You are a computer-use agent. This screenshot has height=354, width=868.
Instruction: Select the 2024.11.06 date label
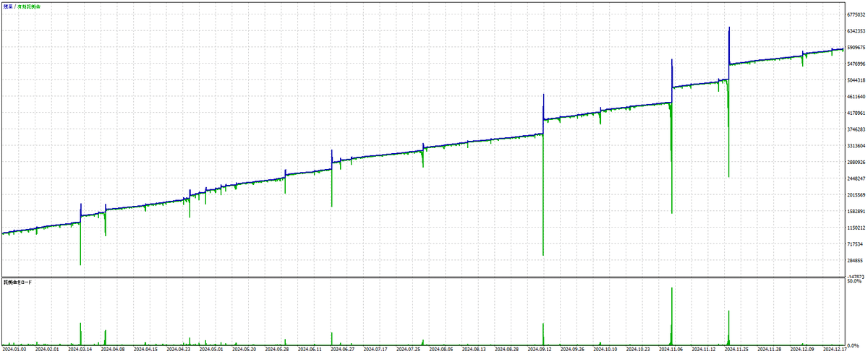click(672, 349)
